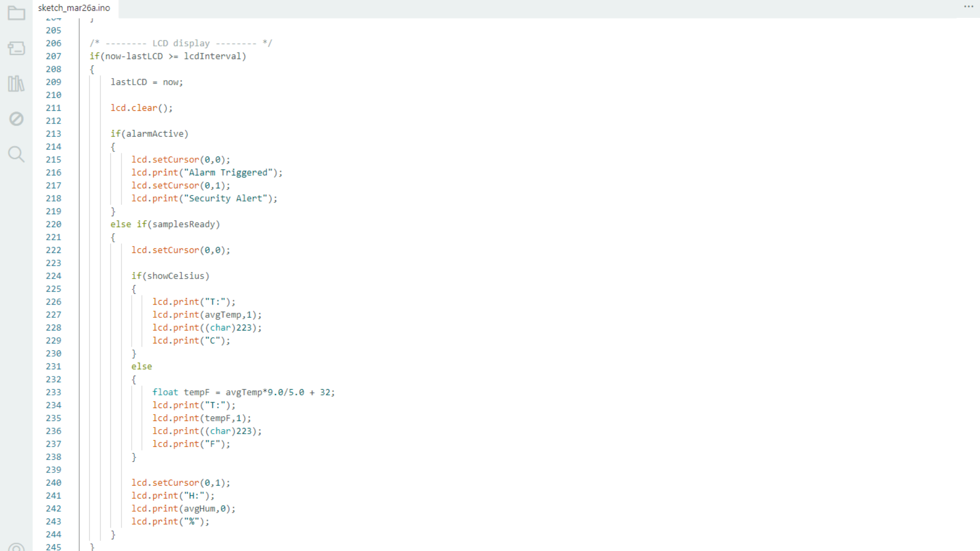Click line number 213 in gutter
The width and height of the screenshot is (980, 551).
pyautogui.click(x=54, y=134)
